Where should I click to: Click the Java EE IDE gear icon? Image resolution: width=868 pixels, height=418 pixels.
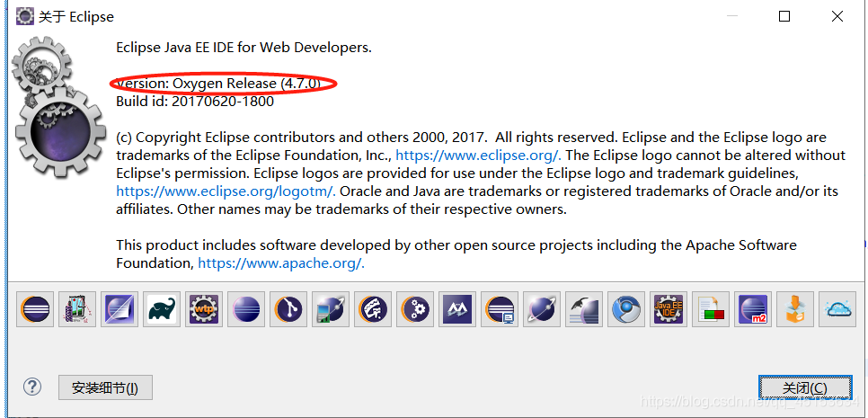pyautogui.click(x=669, y=309)
